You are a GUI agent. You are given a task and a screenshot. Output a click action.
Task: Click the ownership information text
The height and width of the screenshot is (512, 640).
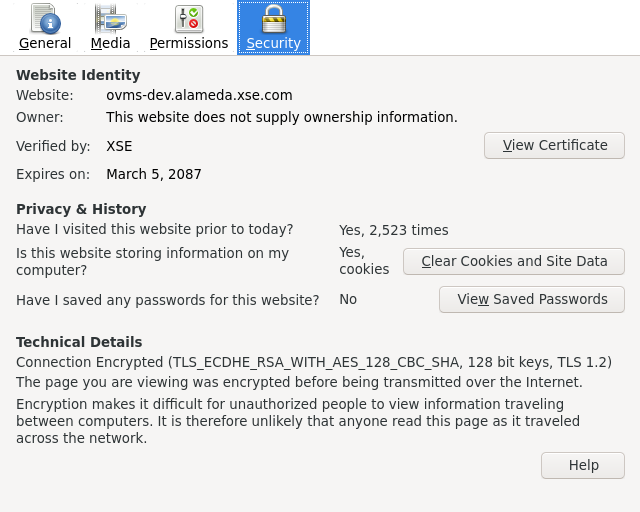[282, 117]
